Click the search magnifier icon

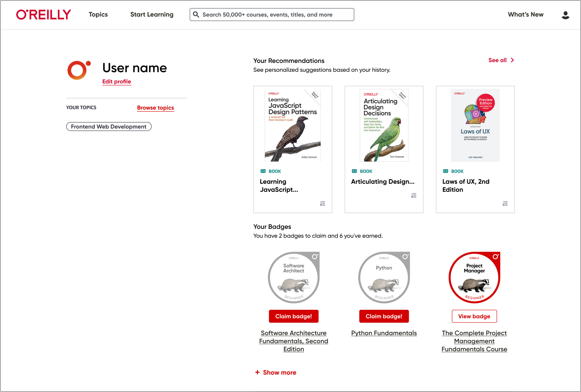pyautogui.click(x=196, y=14)
